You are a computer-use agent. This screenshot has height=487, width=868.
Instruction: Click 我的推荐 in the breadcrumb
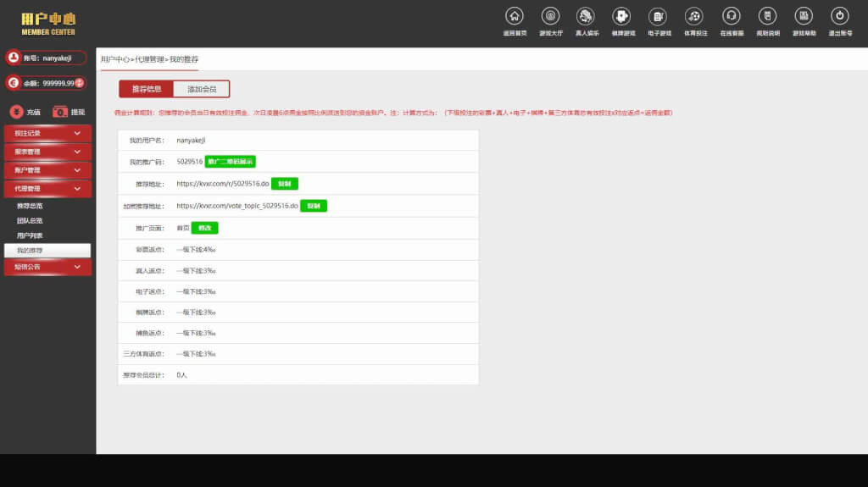coord(184,59)
